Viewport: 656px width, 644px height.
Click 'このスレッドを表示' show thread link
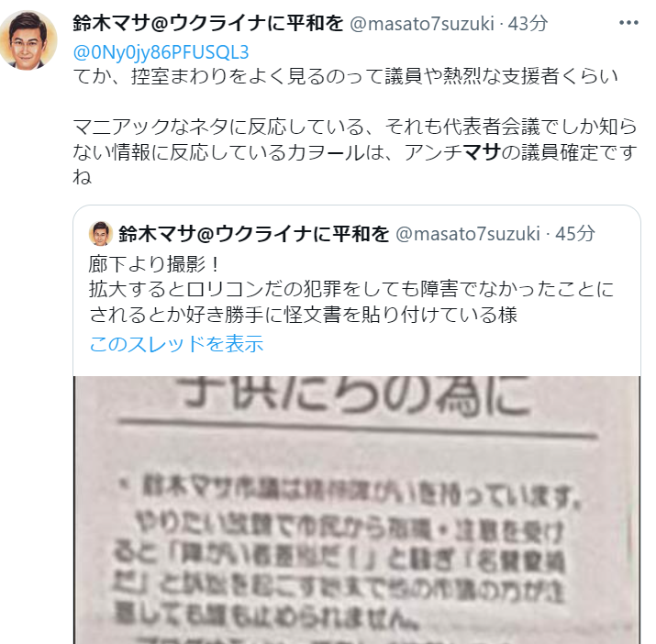pos(176,344)
